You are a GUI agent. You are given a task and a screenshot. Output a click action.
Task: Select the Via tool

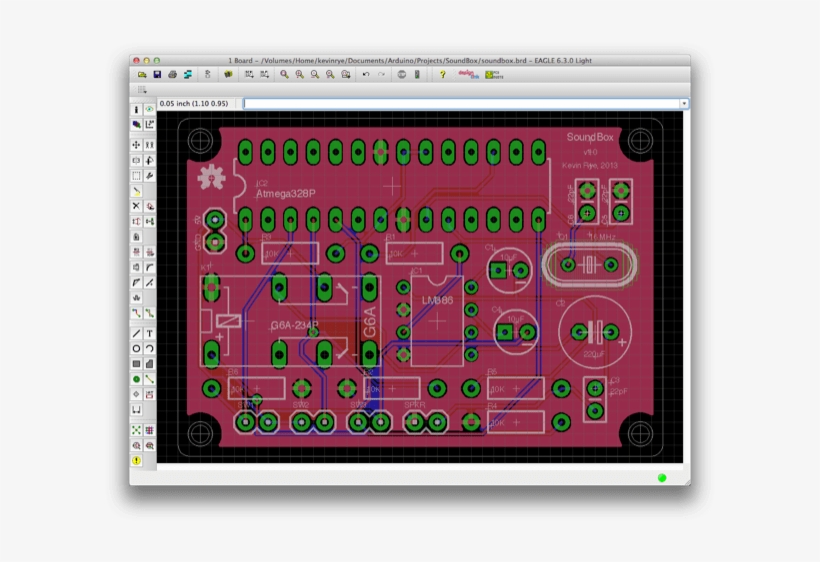[x=136, y=379]
